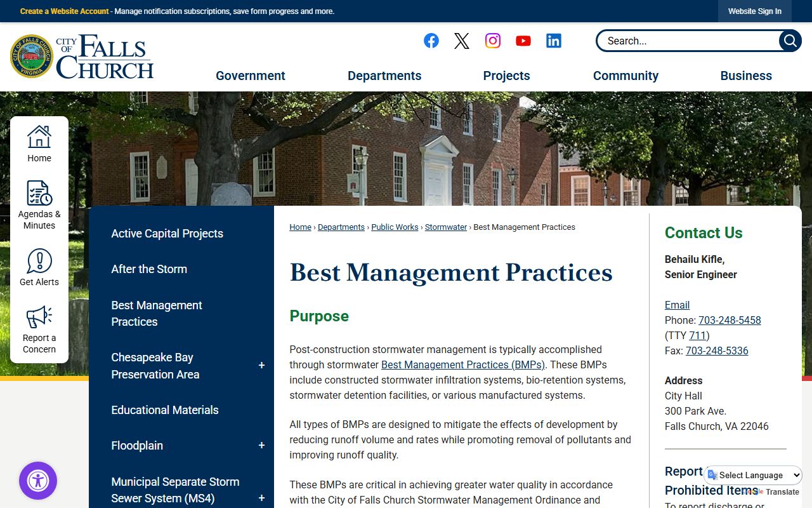Viewport: 812px width, 508px height.
Task: Open Report a Concern megaphone link
Action: (39, 330)
